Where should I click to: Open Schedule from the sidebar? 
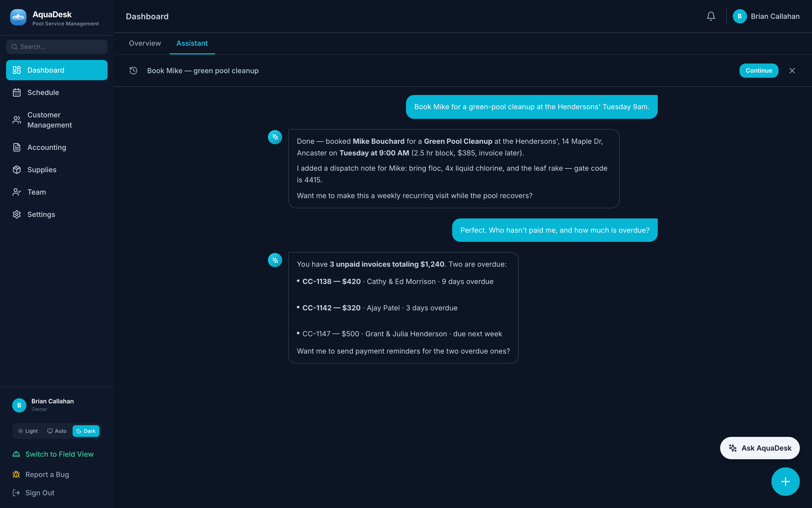coord(57,92)
